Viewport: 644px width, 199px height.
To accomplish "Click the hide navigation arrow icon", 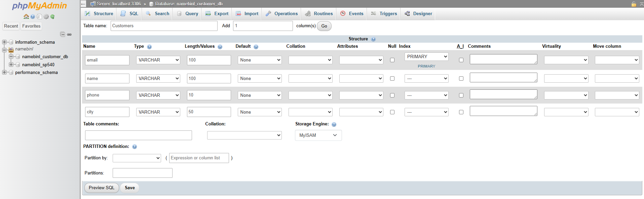I will click(83, 4).
